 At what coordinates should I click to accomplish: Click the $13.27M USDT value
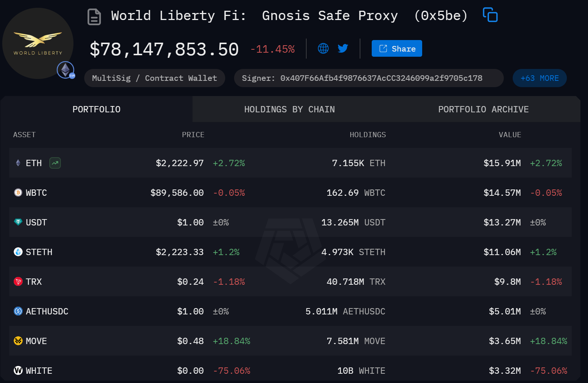pos(502,222)
